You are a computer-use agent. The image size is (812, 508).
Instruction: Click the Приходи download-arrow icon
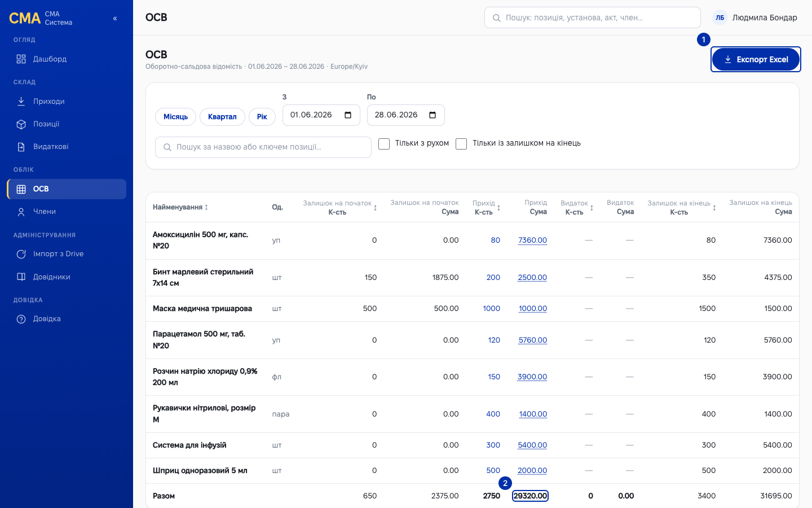tap(21, 101)
